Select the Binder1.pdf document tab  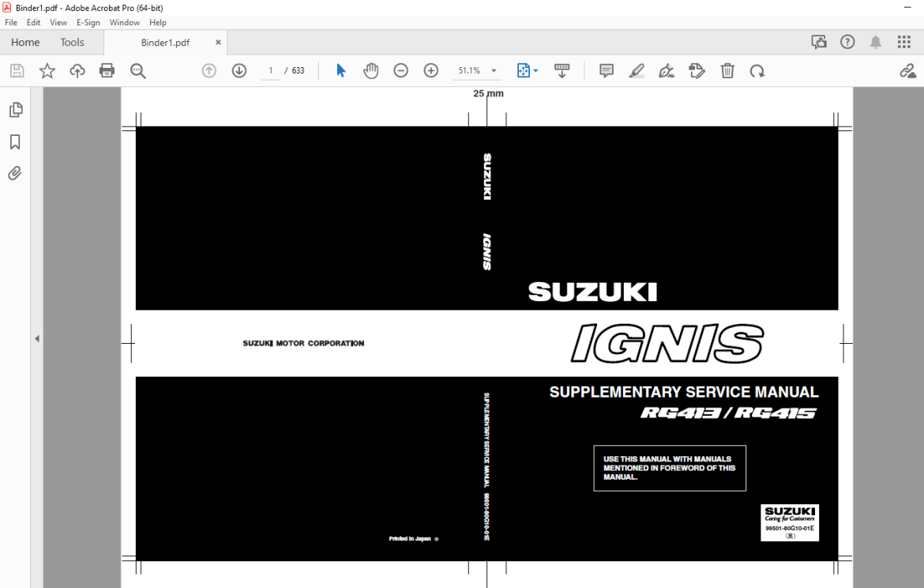click(165, 43)
